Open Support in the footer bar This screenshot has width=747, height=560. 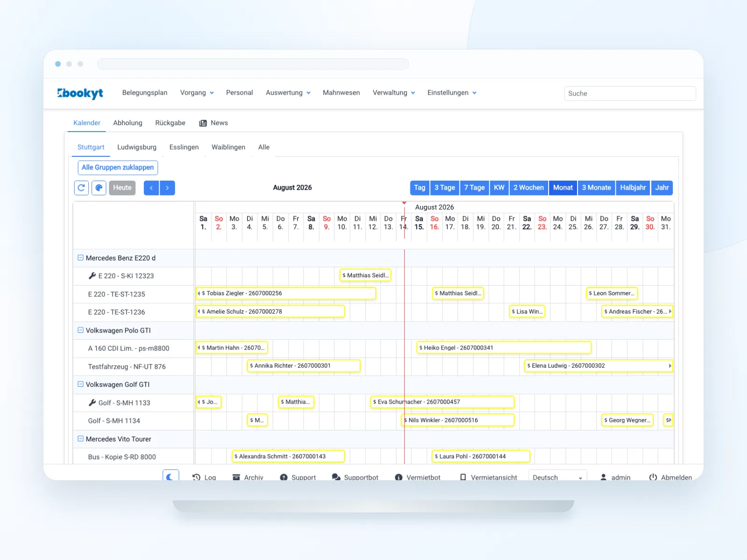click(298, 477)
